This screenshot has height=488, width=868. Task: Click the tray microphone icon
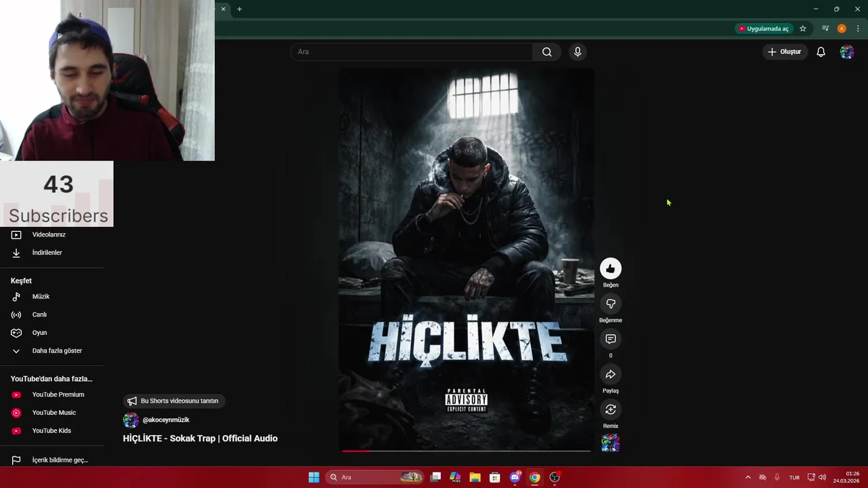click(x=777, y=477)
